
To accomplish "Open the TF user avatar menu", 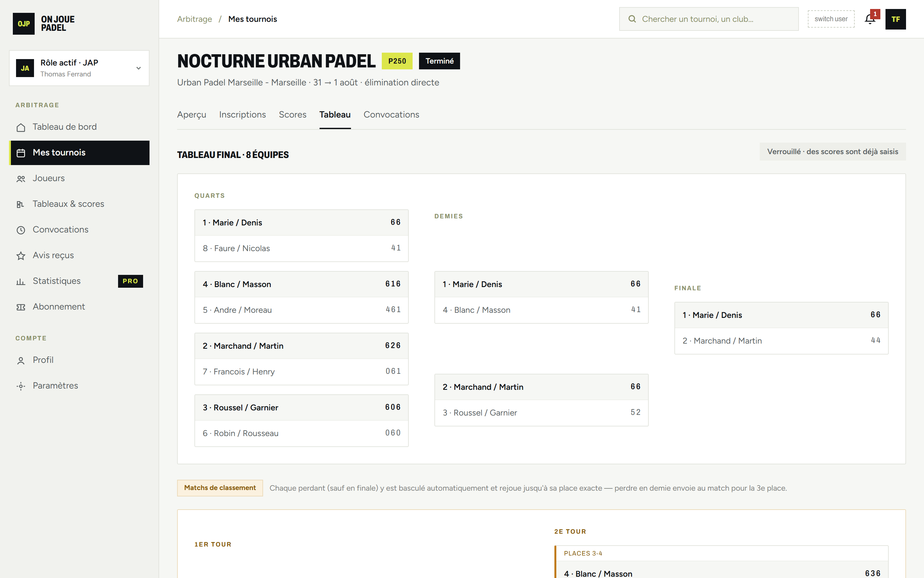I will pyautogui.click(x=895, y=19).
